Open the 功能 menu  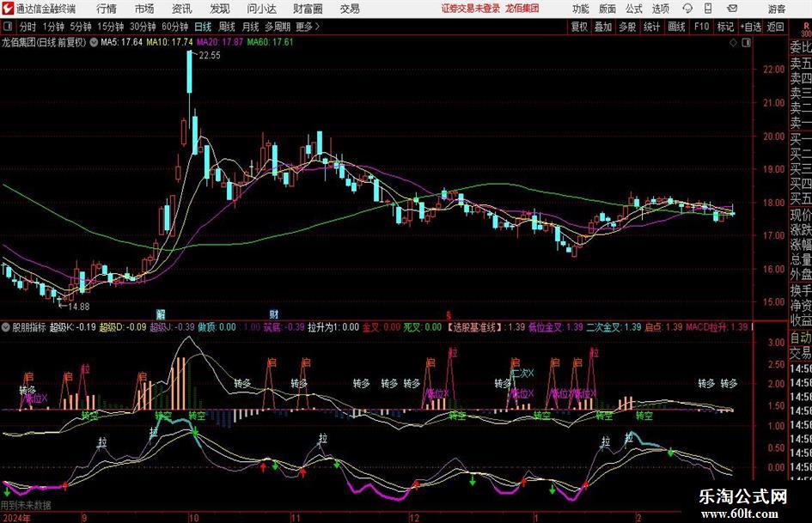pyautogui.click(x=581, y=9)
